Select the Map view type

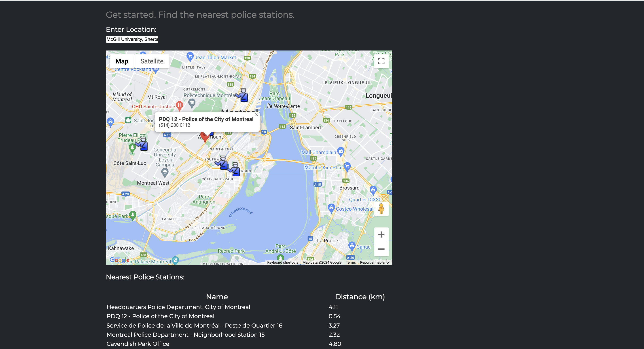pos(122,61)
